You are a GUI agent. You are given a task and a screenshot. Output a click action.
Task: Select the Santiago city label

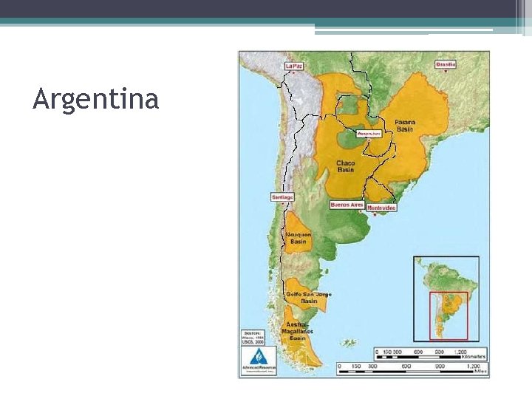point(282,197)
